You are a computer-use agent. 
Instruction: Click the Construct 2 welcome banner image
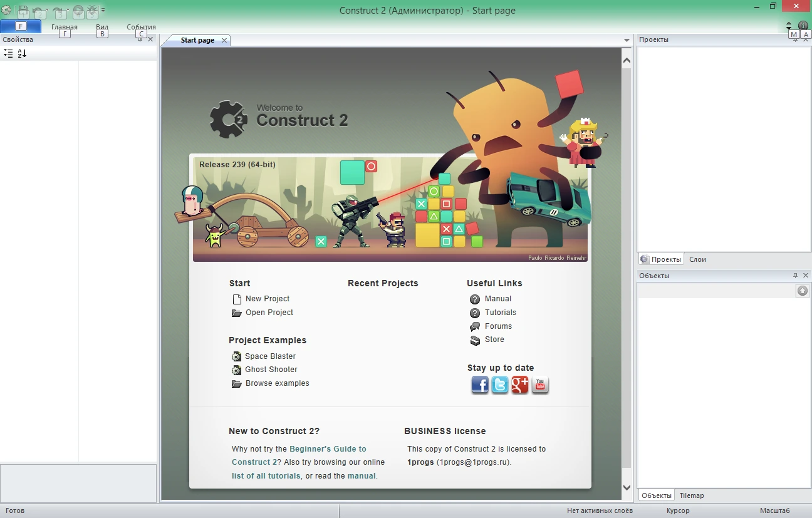[390, 209]
